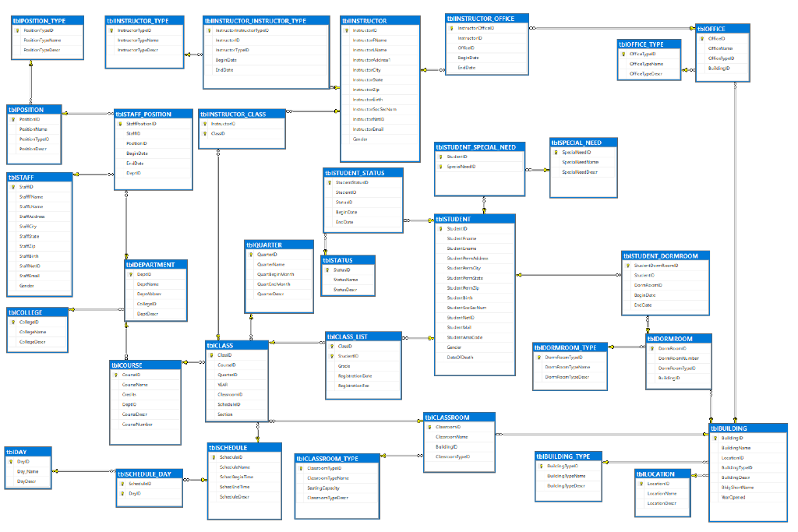
Task: Click the SeatingCapacity field in tblCLASSROOM_TYPE
Action: pyautogui.click(x=323, y=486)
